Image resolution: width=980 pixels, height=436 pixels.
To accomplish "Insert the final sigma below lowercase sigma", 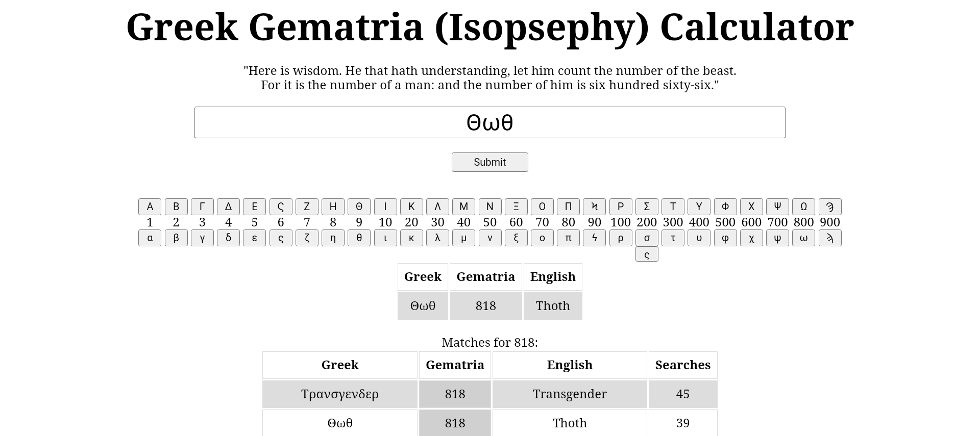I will point(647,254).
